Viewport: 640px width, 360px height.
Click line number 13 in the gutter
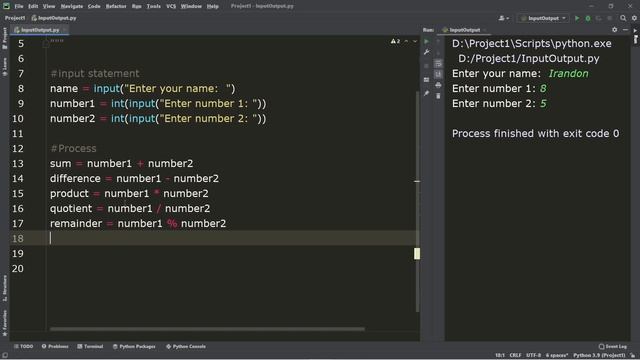[18, 164]
